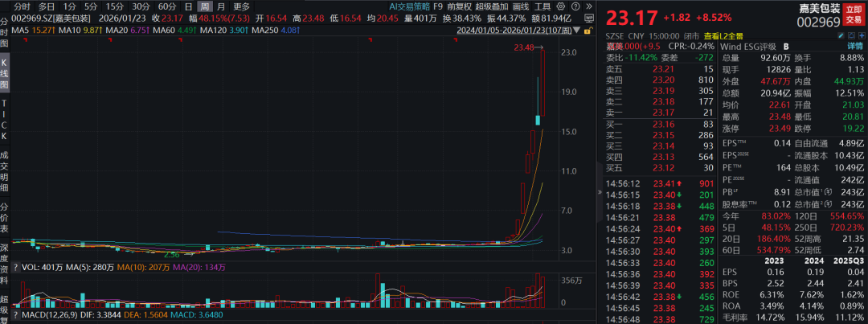Toggle 超级叠加 overlay mode
The width and height of the screenshot is (868, 324).
[492, 6]
